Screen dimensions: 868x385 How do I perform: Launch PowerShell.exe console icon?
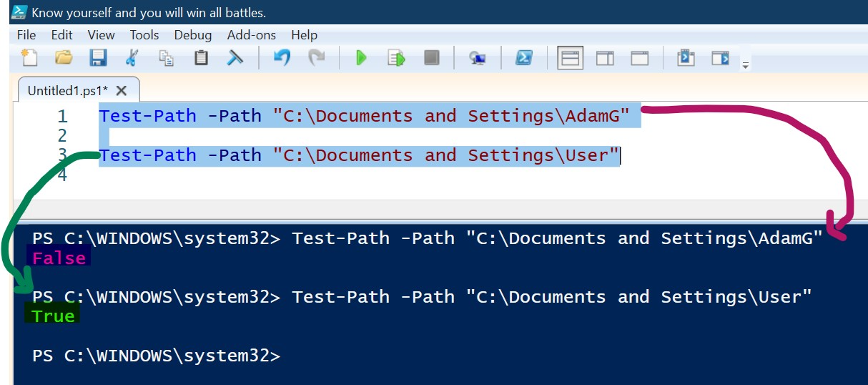(x=524, y=58)
